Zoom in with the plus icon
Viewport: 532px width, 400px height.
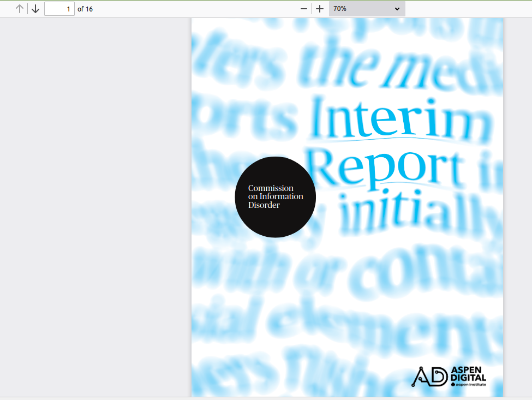tap(320, 9)
